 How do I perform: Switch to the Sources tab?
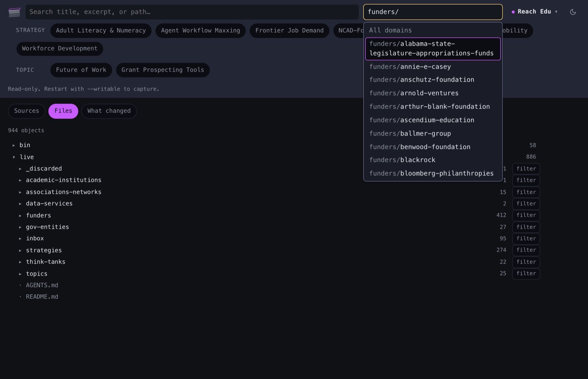click(26, 111)
